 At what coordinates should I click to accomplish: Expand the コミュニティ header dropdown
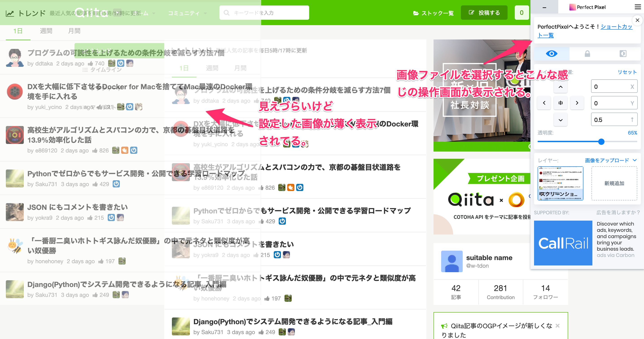coord(187,13)
